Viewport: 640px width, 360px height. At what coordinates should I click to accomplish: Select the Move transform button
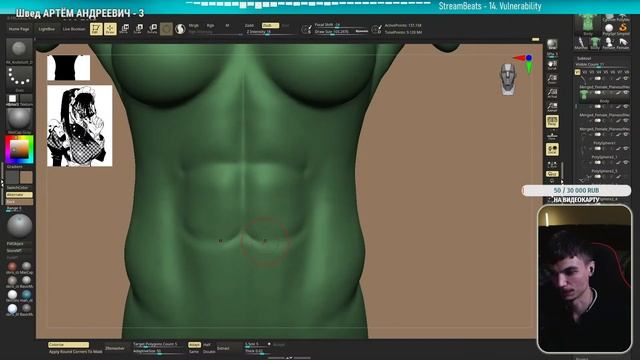click(124, 29)
